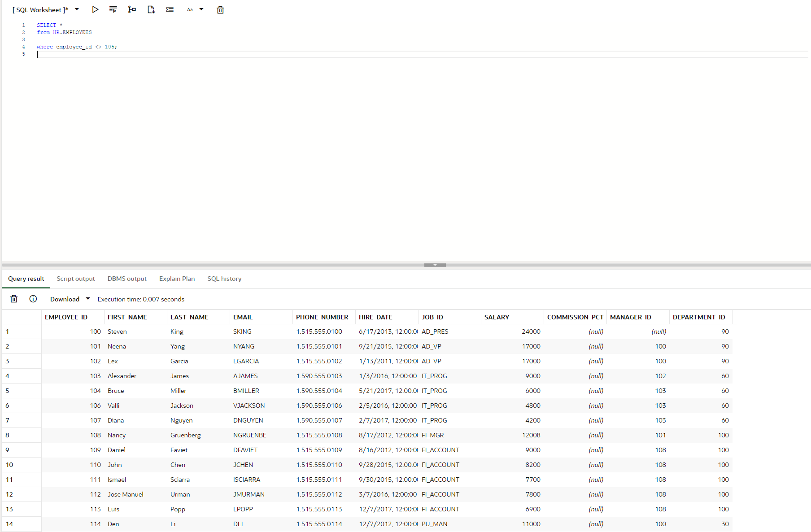This screenshot has width=811, height=532.
Task: Click the 'from HR.EMPLOYEES' editor line
Action: 64,32
